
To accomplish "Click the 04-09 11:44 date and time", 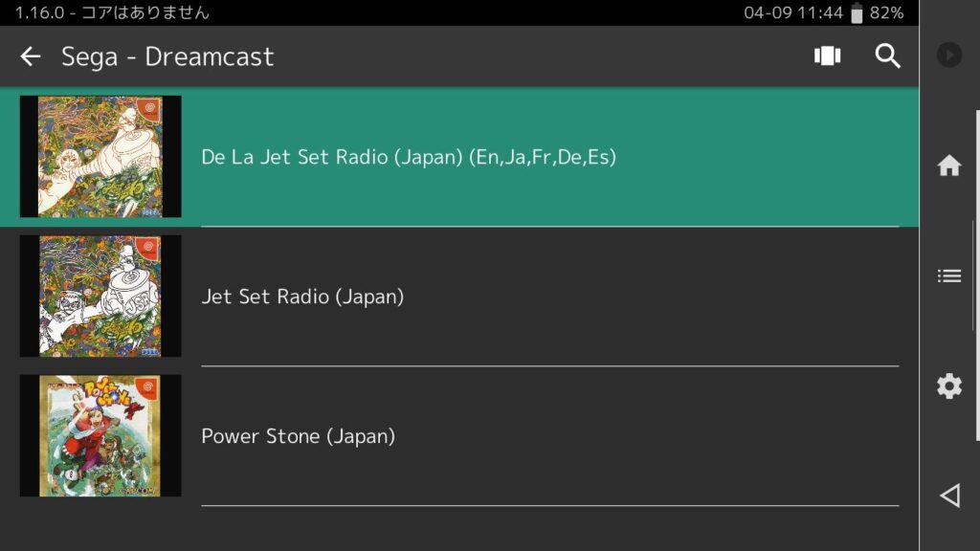I will click(793, 12).
